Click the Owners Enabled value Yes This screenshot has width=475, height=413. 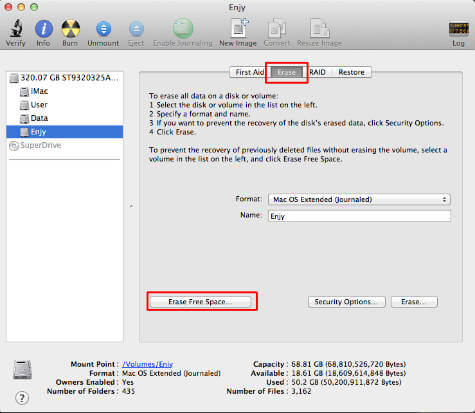128,382
